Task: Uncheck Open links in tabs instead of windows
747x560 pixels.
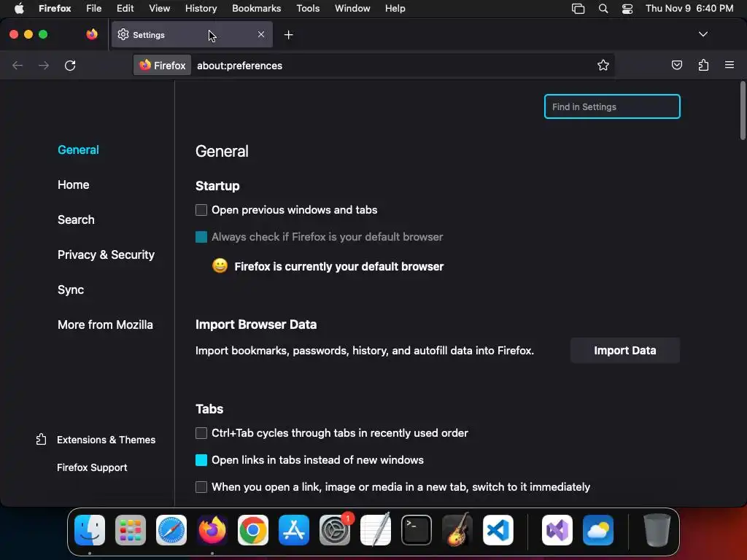Action: coord(201,460)
